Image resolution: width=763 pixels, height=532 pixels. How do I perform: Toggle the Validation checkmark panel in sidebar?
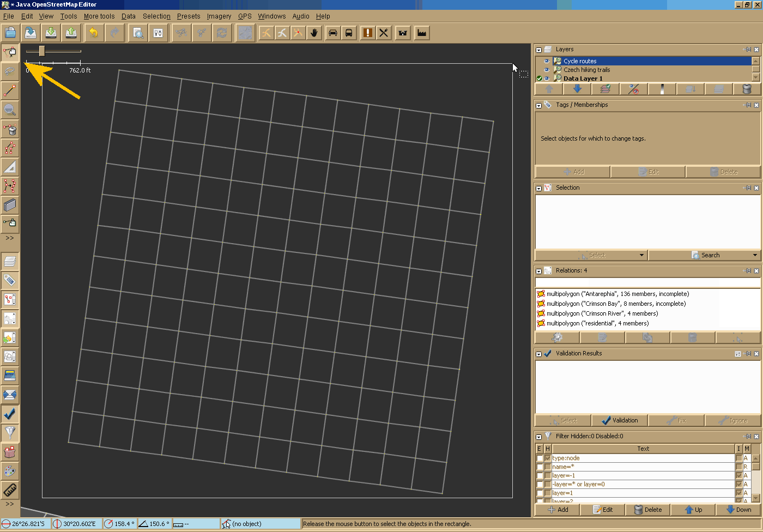[10, 414]
